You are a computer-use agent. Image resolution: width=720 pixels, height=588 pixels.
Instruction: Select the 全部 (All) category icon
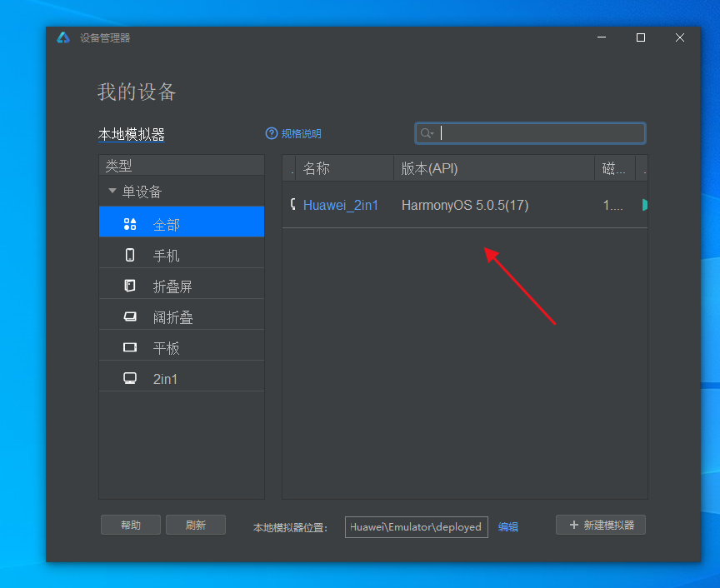click(x=130, y=224)
